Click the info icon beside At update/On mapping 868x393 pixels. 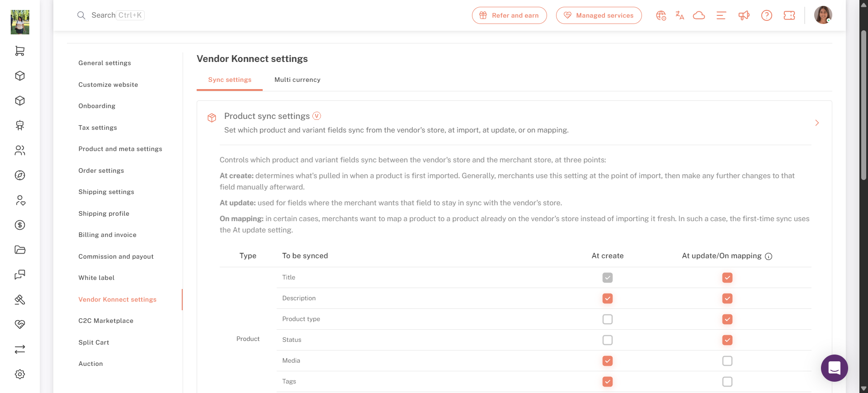769,256
